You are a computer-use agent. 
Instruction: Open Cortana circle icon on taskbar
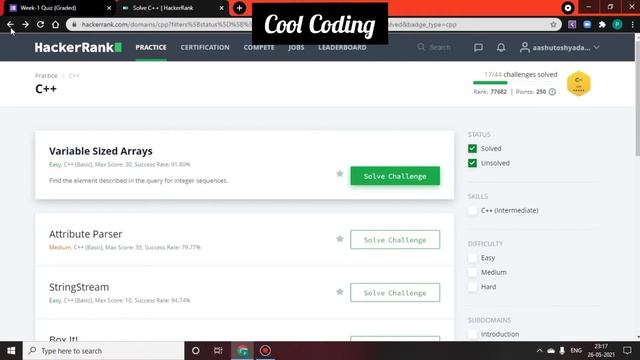196,351
